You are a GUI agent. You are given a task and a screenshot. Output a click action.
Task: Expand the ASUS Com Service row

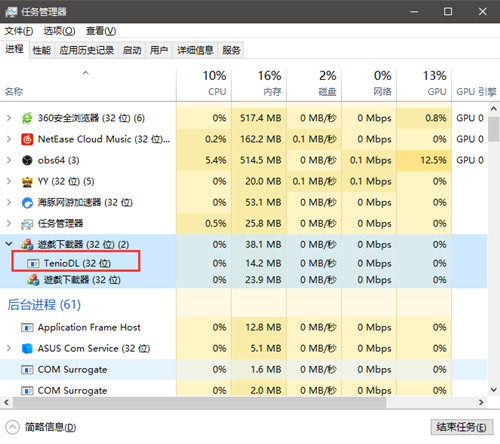[x=9, y=348]
